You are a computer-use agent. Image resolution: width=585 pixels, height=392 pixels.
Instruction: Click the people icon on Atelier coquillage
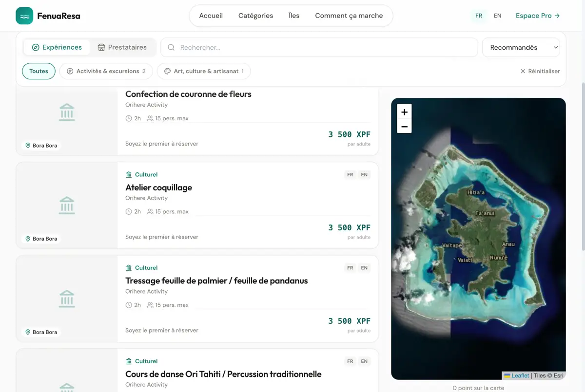coord(150,212)
